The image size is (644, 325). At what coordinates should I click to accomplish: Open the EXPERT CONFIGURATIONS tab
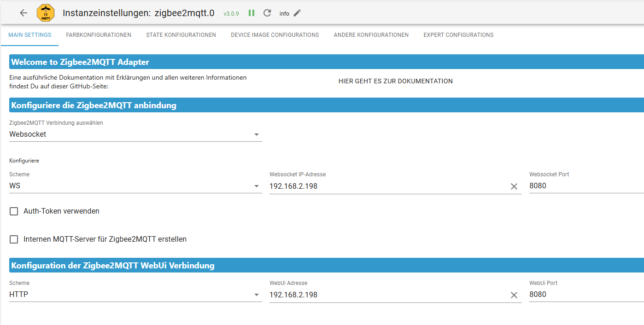click(x=458, y=35)
